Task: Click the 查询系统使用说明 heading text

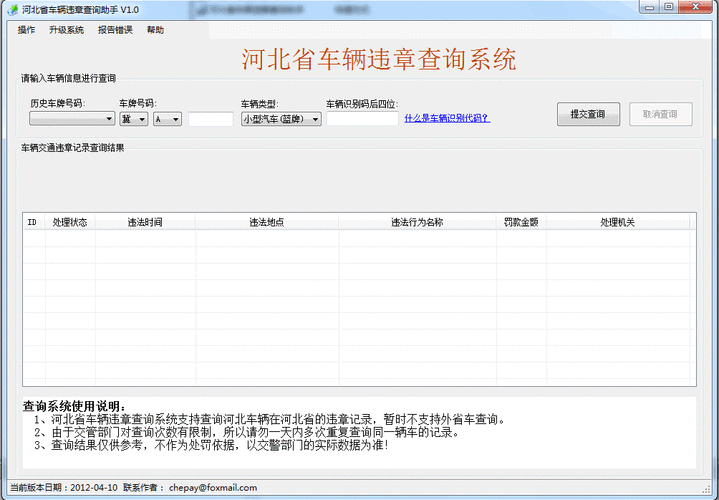Action: point(74,406)
